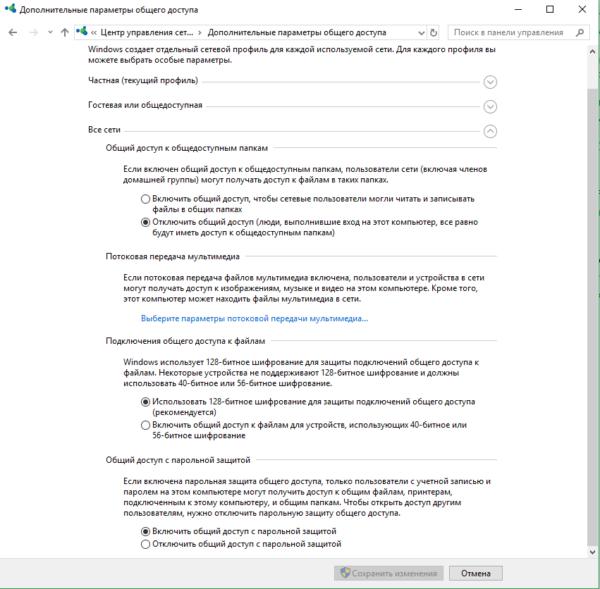
Task: Open address bar history dropdown
Action: (x=421, y=33)
